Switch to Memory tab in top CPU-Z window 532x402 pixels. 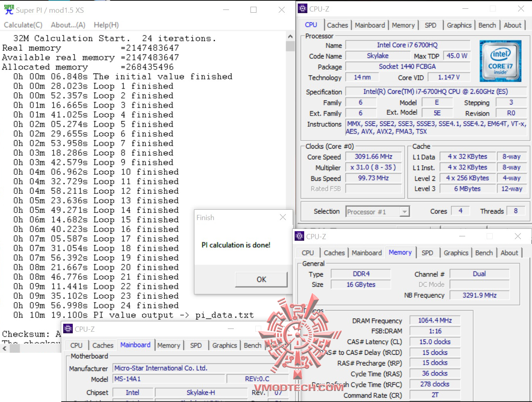[403, 25]
